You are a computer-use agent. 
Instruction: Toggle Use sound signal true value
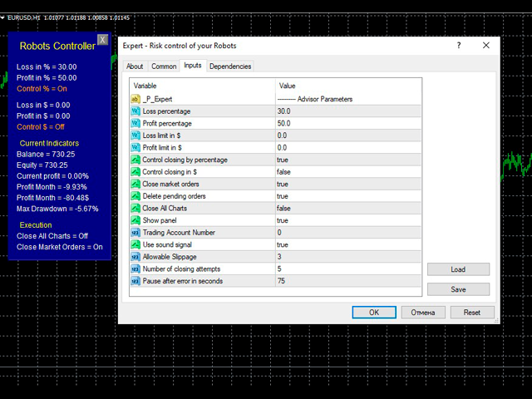pyautogui.click(x=348, y=244)
